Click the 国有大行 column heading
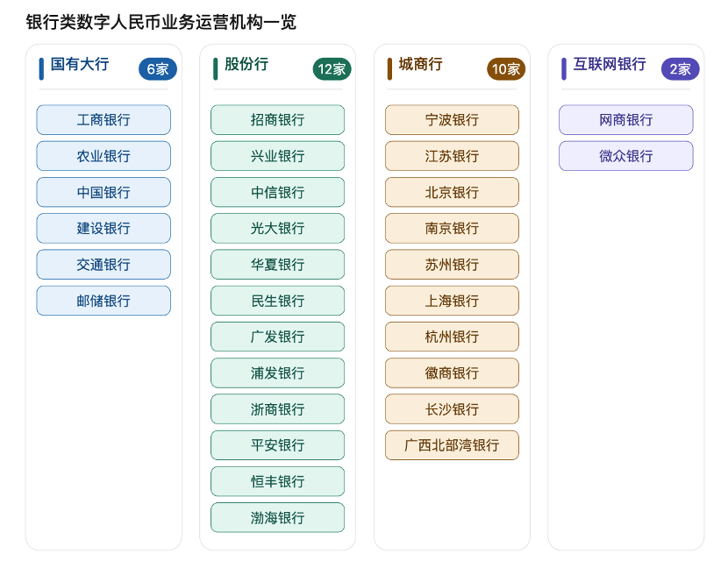 [x=80, y=64]
